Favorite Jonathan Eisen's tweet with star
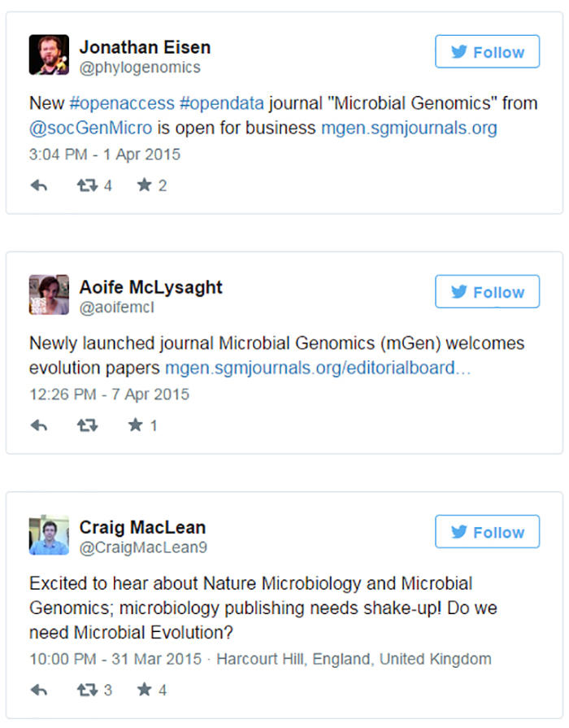 pos(145,185)
